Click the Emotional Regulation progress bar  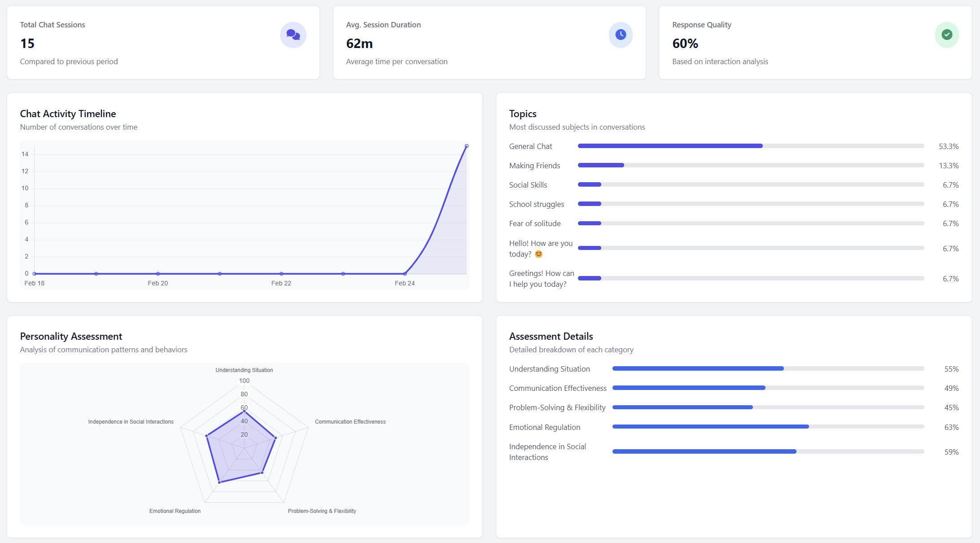pyautogui.click(x=710, y=427)
